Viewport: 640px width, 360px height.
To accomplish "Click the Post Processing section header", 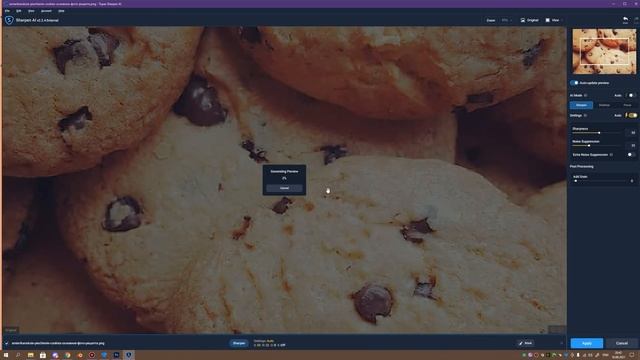I will click(582, 167).
